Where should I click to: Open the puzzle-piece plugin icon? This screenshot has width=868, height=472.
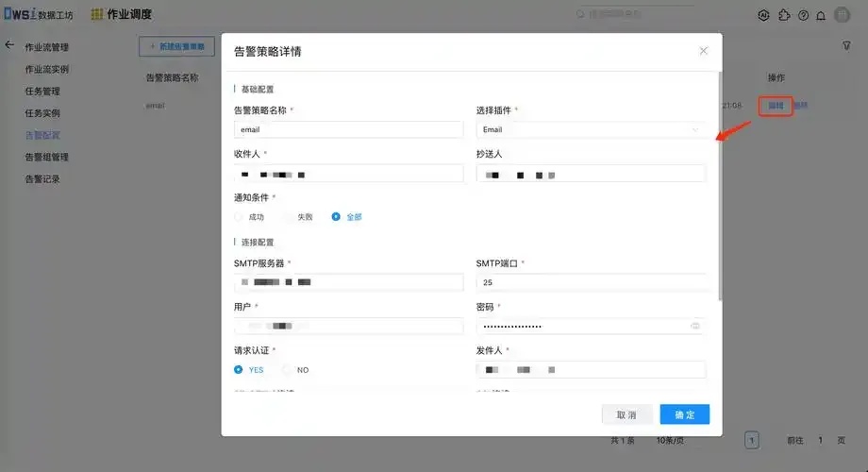pyautogui.click(x=784, y=15)
